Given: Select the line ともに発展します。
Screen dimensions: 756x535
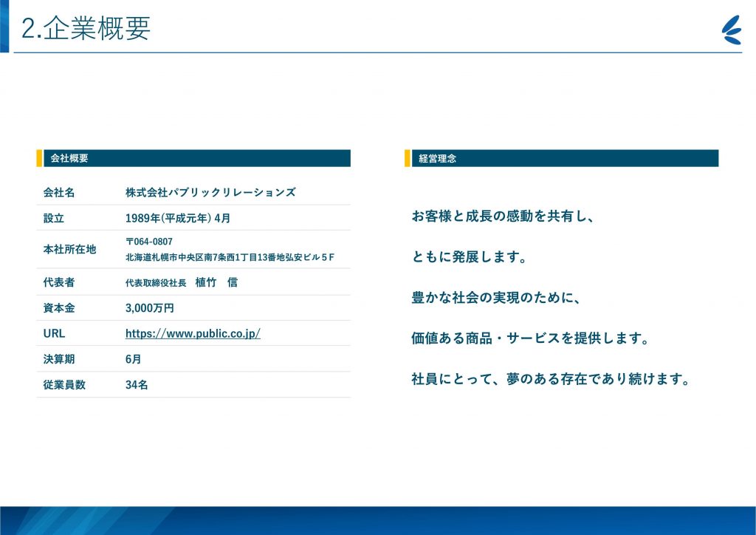Looking at the screenshot, I should click(469, 256).
